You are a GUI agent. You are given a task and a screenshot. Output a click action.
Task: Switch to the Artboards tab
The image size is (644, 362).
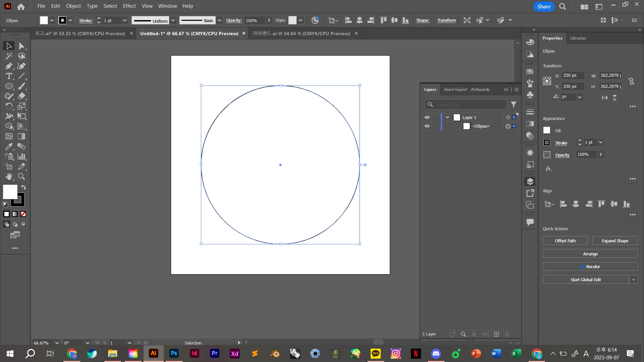pyautogui.click(x=480, y=89)
